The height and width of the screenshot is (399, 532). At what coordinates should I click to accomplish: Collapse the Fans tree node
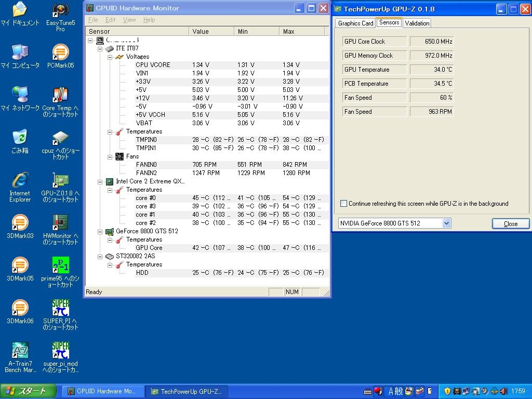tap(110, 157)
